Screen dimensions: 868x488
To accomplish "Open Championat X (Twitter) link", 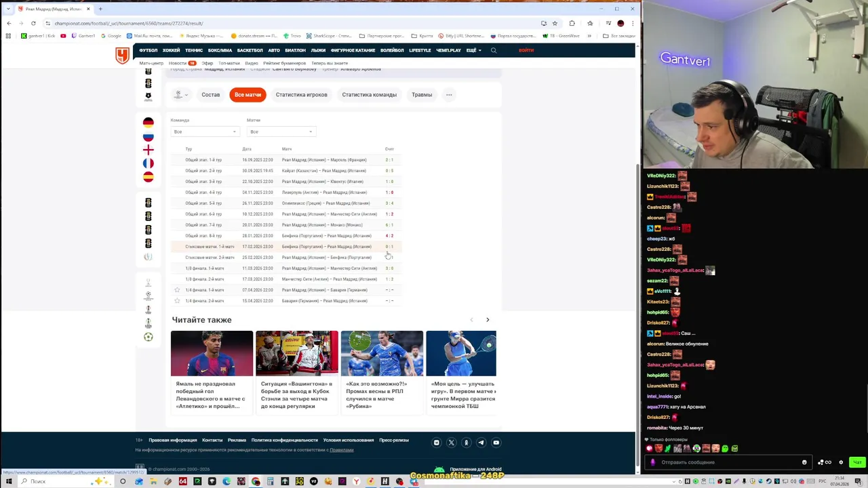I will click(452, 443).
